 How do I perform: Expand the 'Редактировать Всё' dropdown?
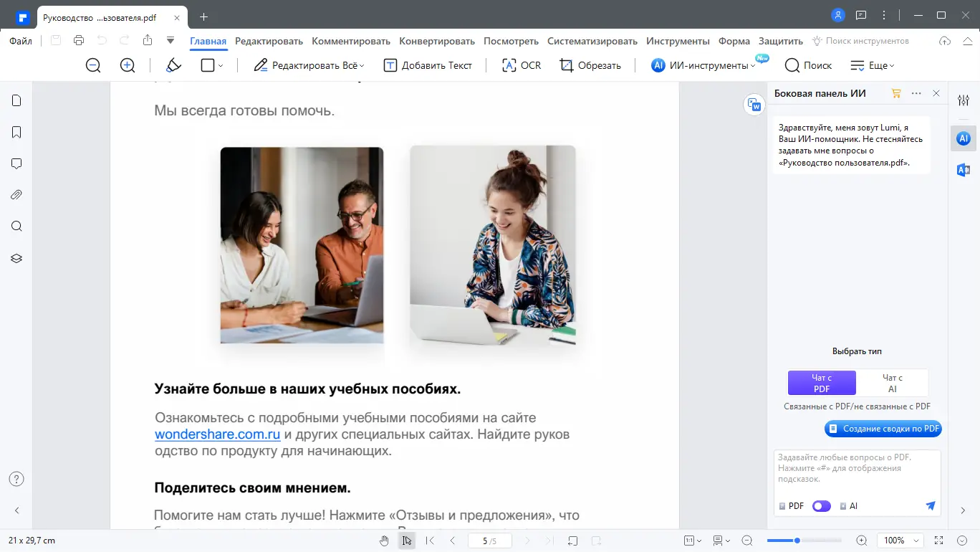point(361,65)
